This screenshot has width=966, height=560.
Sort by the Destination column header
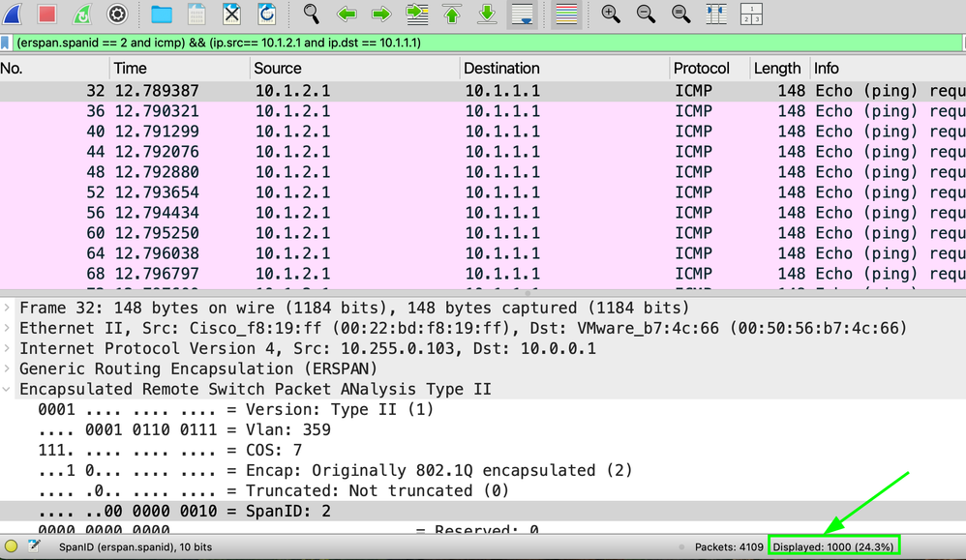coord(564,69)
